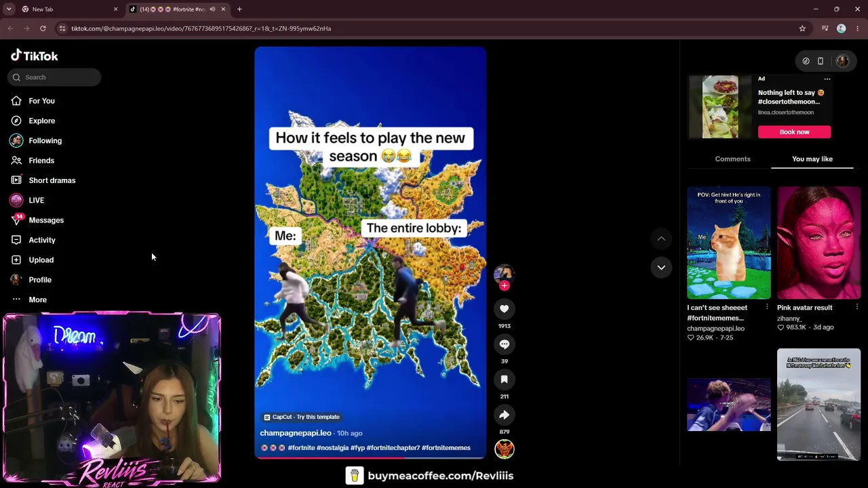Select the You may like tab
Viewport: 868px width, 488px height.
pyautogui.click(x=812, y=159)
